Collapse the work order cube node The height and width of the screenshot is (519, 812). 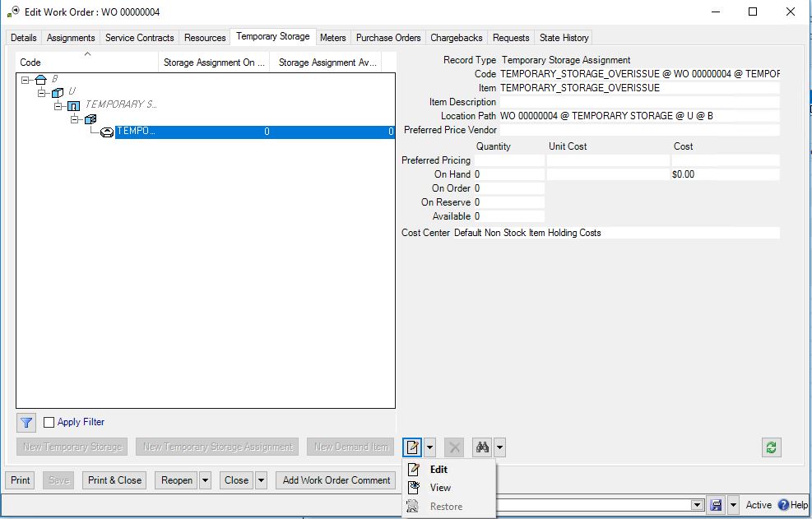tap(75, 119)
